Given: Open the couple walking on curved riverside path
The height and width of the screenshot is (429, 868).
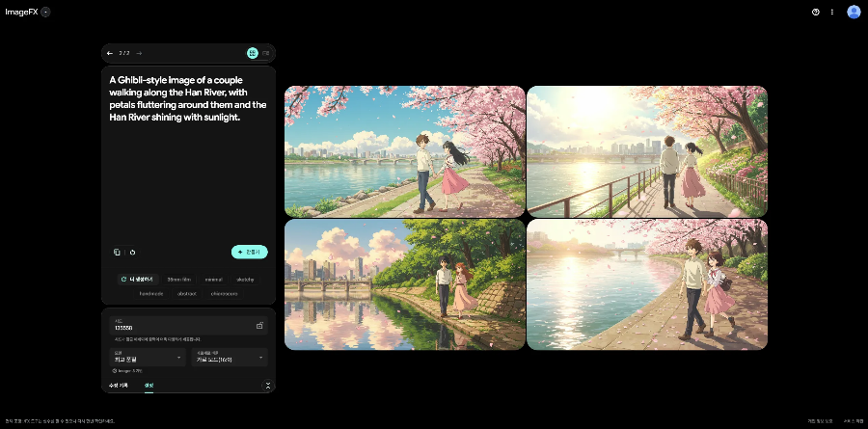Looking at the screenshot, I should click(x=647, y=284).
